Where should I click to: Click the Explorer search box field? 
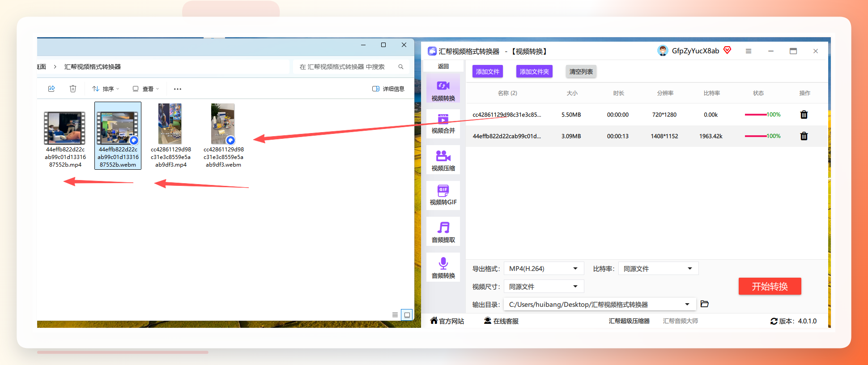[x=351, y=67]
